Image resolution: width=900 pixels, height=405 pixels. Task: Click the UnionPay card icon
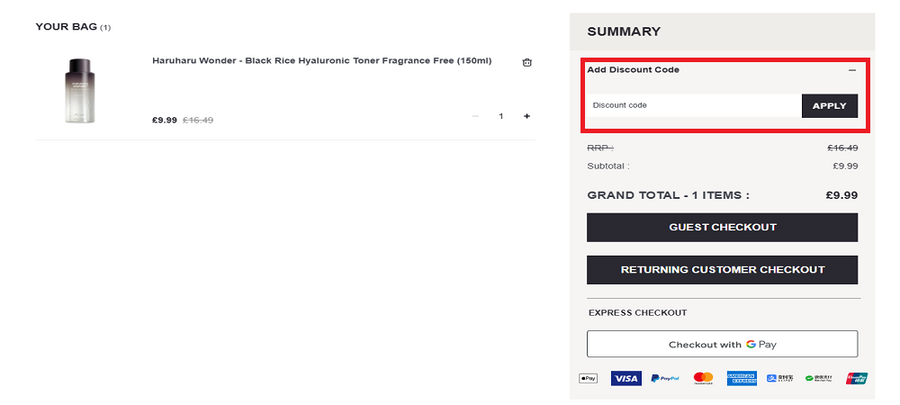(x=856, y=378)
